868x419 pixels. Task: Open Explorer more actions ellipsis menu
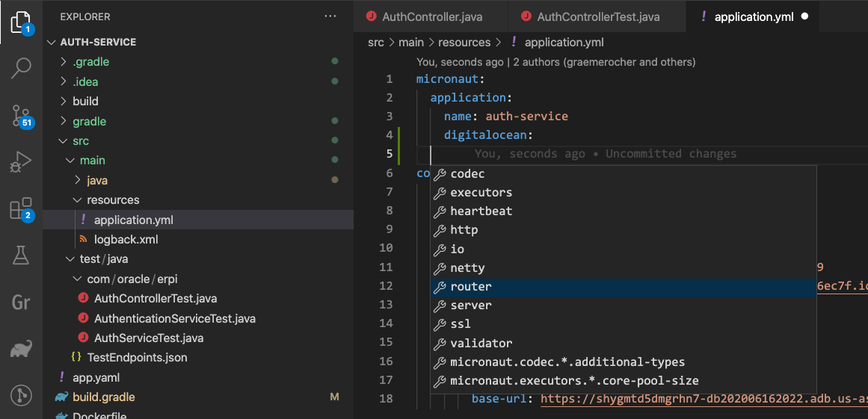point(330,16)
